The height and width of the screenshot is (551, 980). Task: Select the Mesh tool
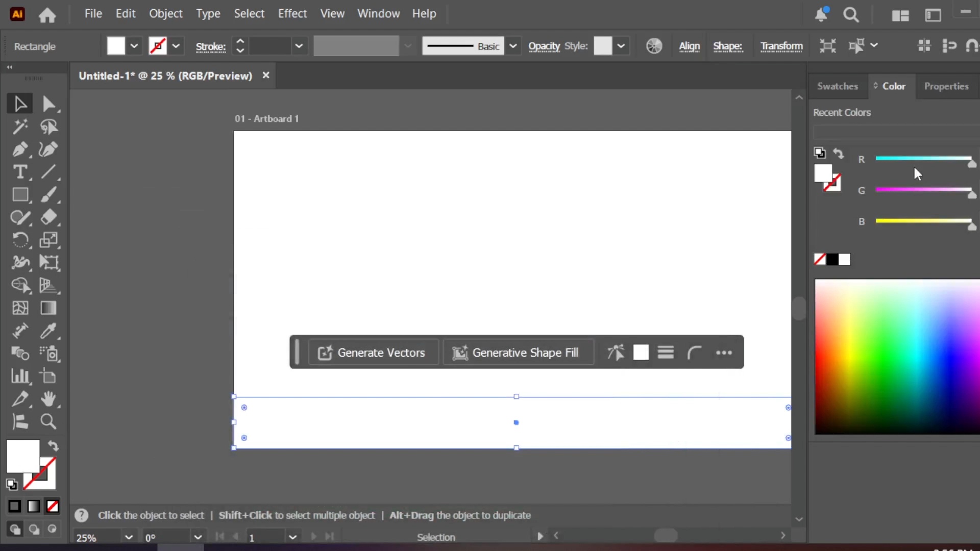20,308
